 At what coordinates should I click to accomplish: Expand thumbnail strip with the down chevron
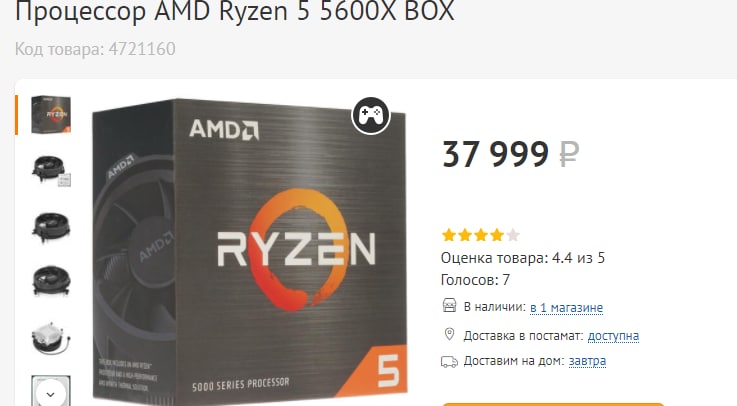click(x=50, y=394)
